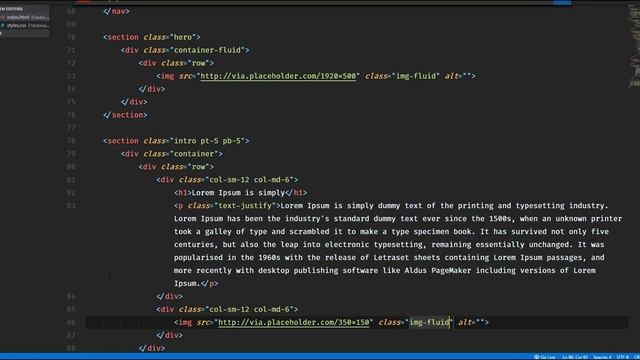Viewport: 640px width, 360px height.
Task: Open index.html in the Open Editors list
Action: 24,17
